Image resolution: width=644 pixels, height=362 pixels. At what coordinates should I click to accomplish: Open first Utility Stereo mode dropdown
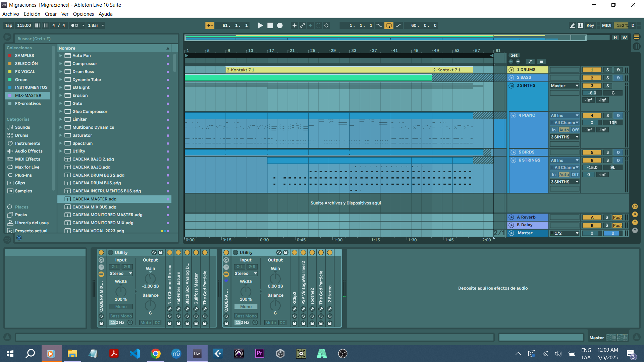[121, 274]
